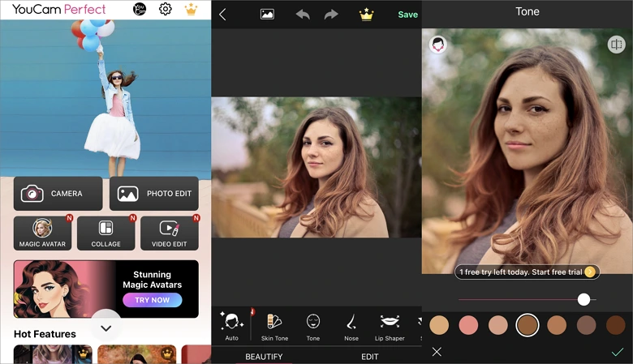
Task: Pick the peach tone swatch
Action: coord(498,325)
